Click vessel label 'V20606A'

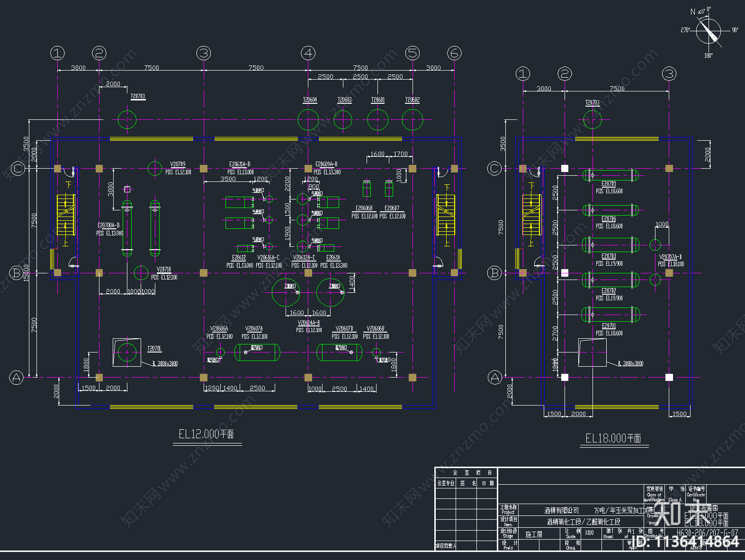[x=219, y=329]
